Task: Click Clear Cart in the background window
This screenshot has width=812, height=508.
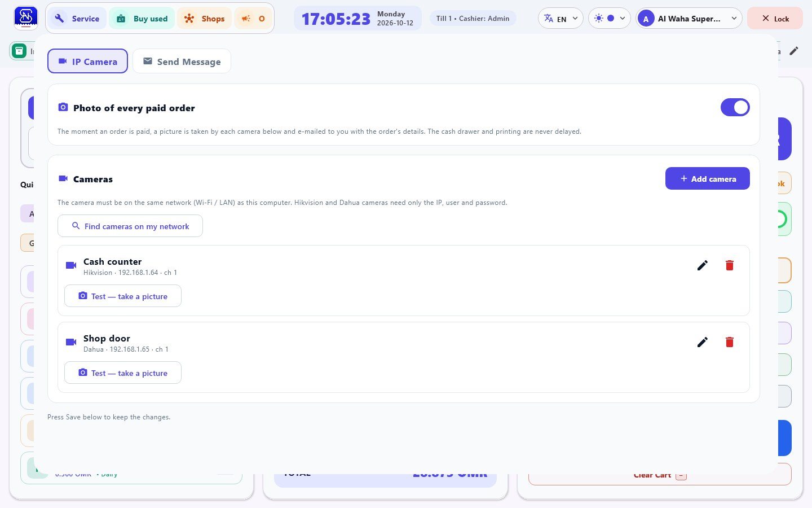Action: (660, 475)
